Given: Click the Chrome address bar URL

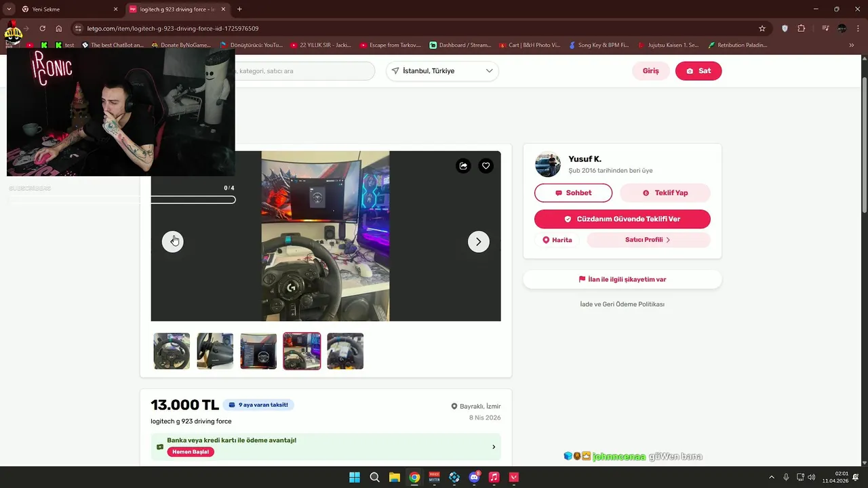Looking at the screenshot, I should tap(172, 28).
